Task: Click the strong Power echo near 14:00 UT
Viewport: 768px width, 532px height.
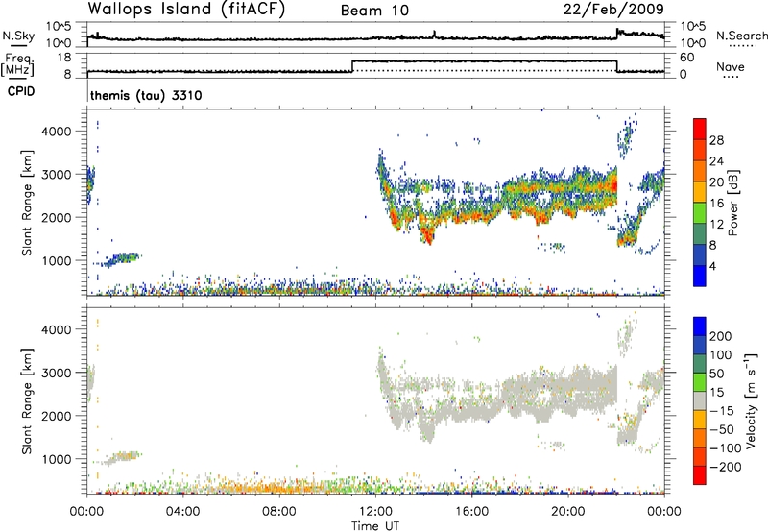Action: 428,234
